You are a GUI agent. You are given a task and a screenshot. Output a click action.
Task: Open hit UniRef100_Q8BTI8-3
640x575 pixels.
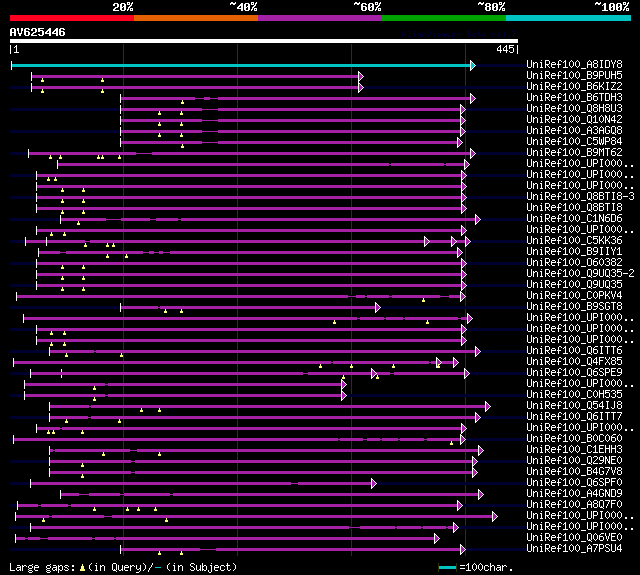[580, 197]
